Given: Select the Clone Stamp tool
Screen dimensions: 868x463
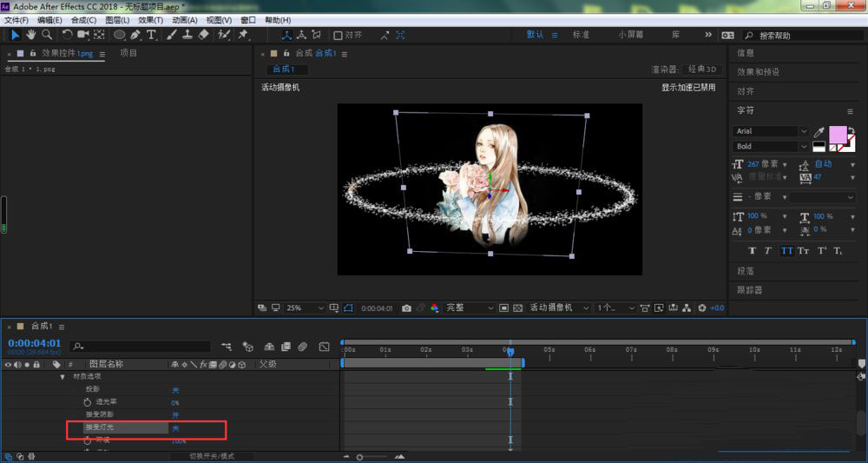Looking at the screenshot, I should click(187, 35).
